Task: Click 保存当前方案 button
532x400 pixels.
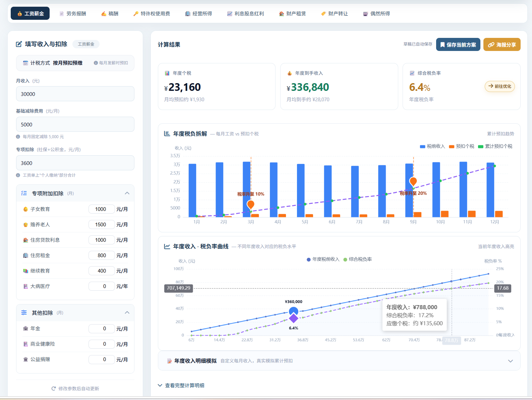Action: (x=458, y=45)
